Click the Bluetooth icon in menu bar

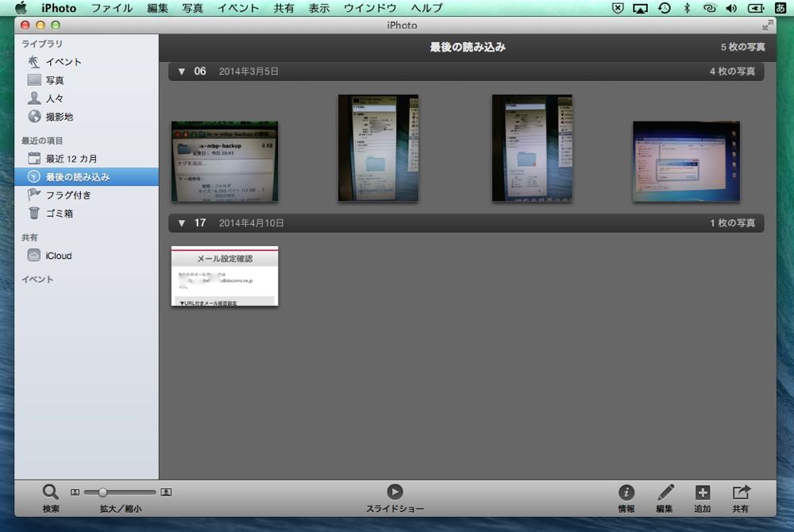tap(687, 8)
